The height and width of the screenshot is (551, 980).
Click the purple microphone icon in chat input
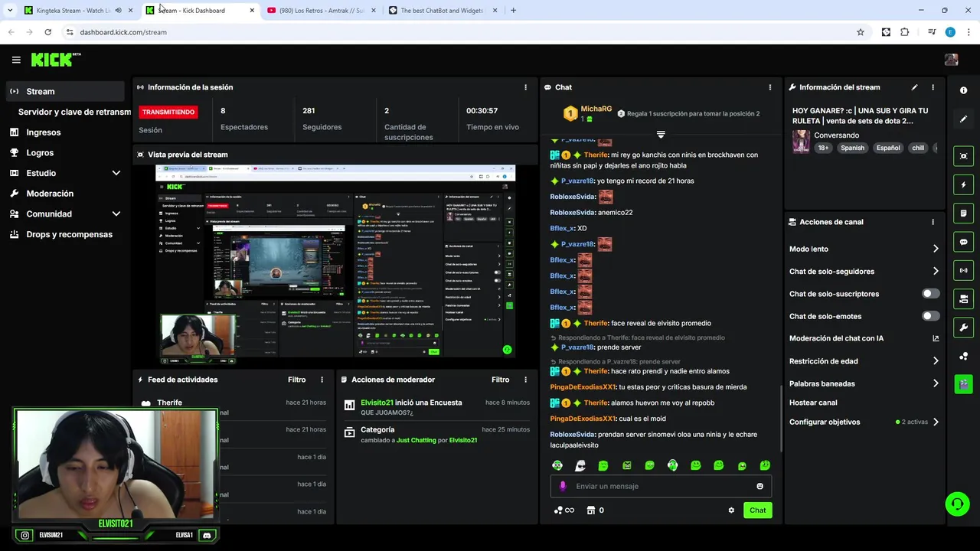563,486
